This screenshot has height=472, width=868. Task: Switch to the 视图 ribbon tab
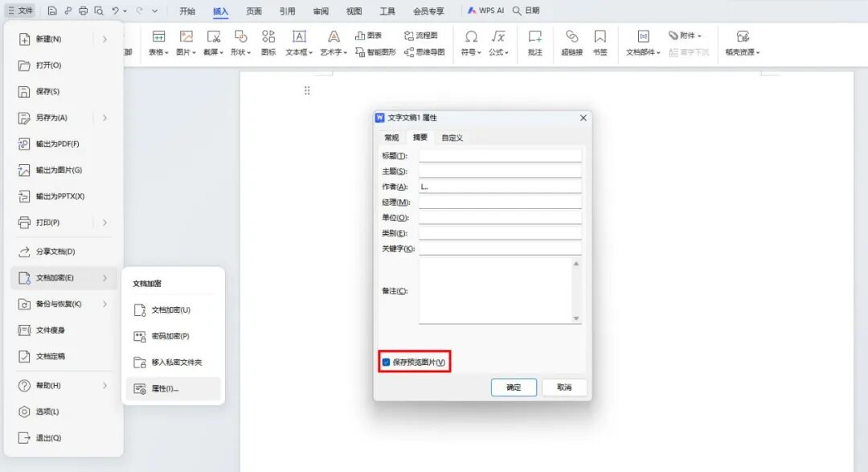click(x=354, y=11)
